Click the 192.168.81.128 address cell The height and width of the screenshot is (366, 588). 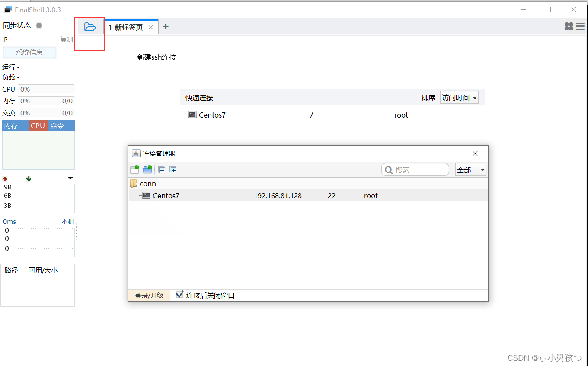tap(278, 196)
